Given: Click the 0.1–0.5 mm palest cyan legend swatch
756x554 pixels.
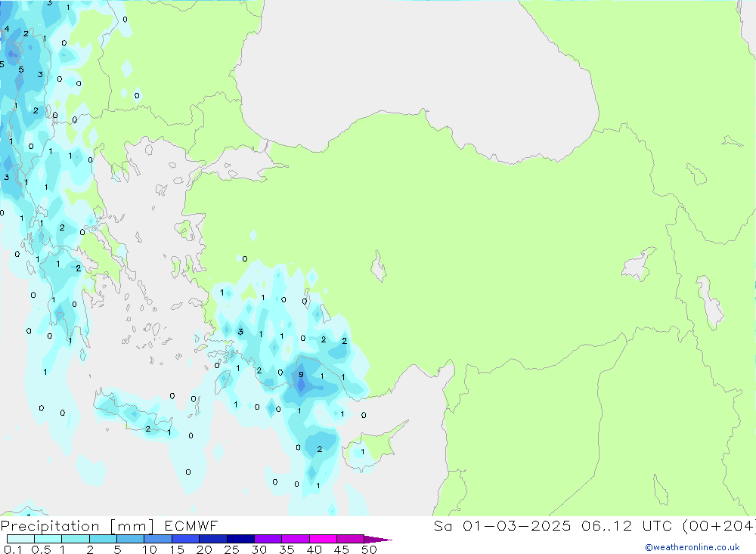Looking at the screenshot, I should coord(20,539).
